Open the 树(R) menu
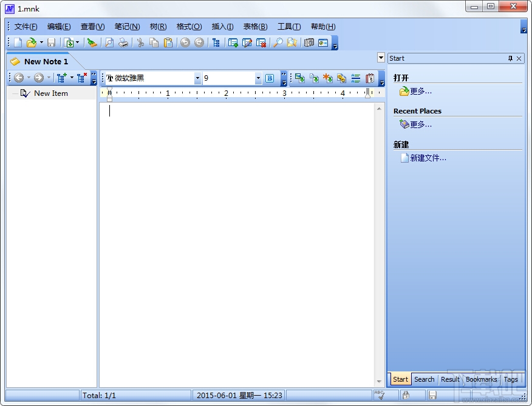Screen dimensions: 532x406 click(158, 27)
